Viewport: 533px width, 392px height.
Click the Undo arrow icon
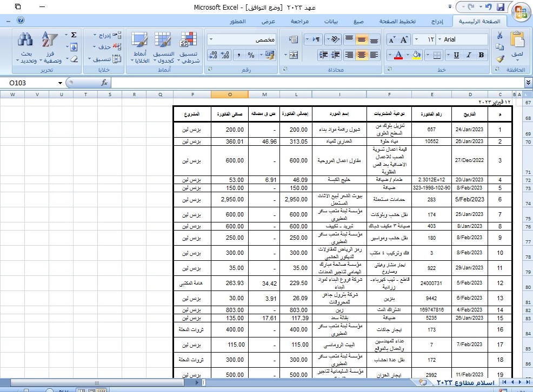point(489,7)
